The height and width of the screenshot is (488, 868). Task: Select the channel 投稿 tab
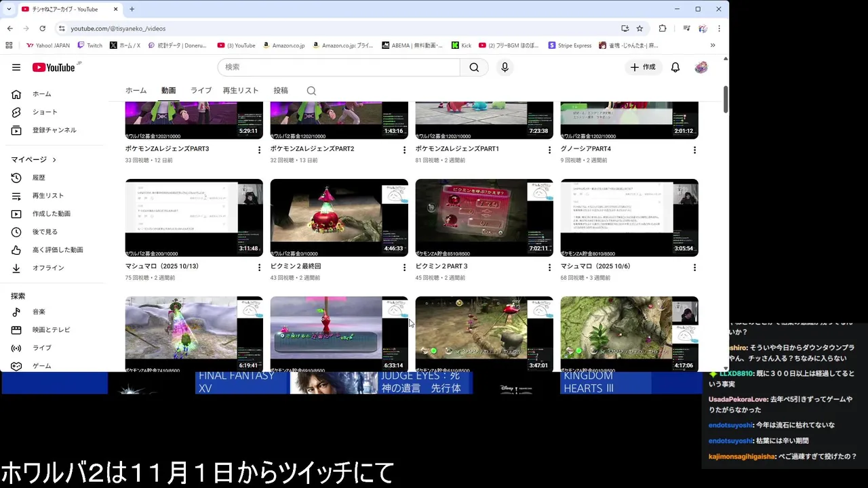281,90
